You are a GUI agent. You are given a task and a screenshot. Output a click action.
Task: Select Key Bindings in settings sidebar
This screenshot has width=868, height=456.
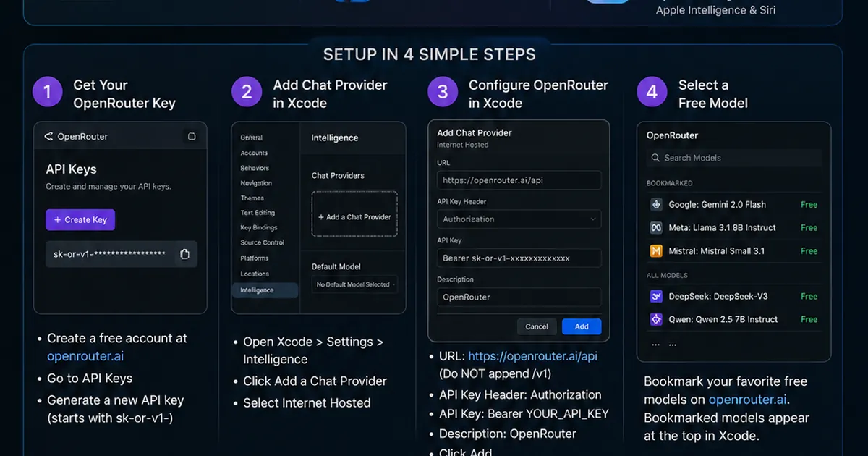[259, 228]
